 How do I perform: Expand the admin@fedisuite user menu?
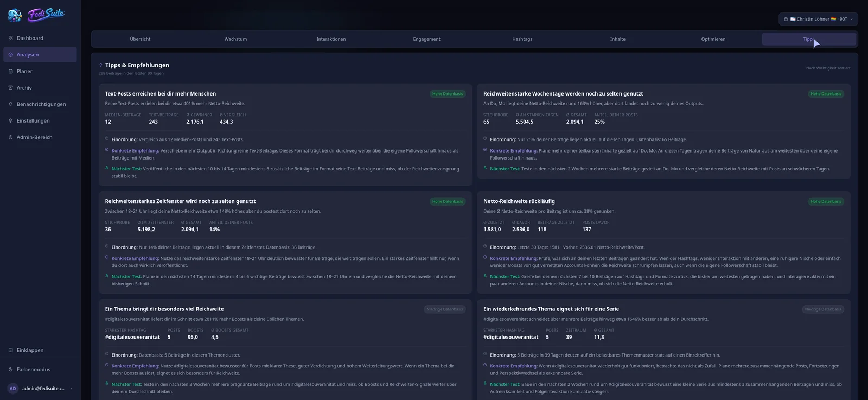click(x=40, y=389)
